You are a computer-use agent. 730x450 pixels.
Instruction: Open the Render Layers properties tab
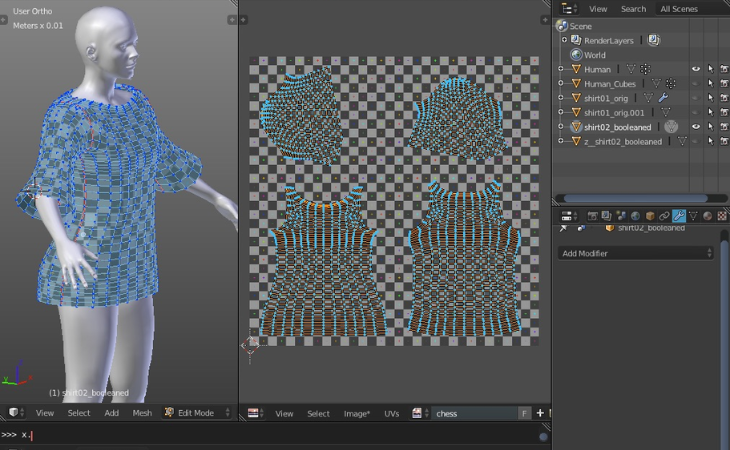[x=606, y=216]
